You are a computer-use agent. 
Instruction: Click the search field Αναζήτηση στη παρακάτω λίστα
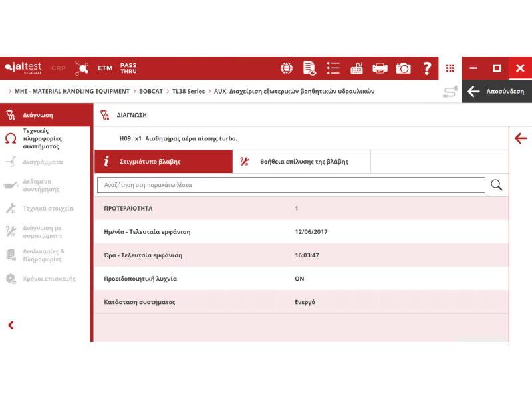(x=291, y=185)
